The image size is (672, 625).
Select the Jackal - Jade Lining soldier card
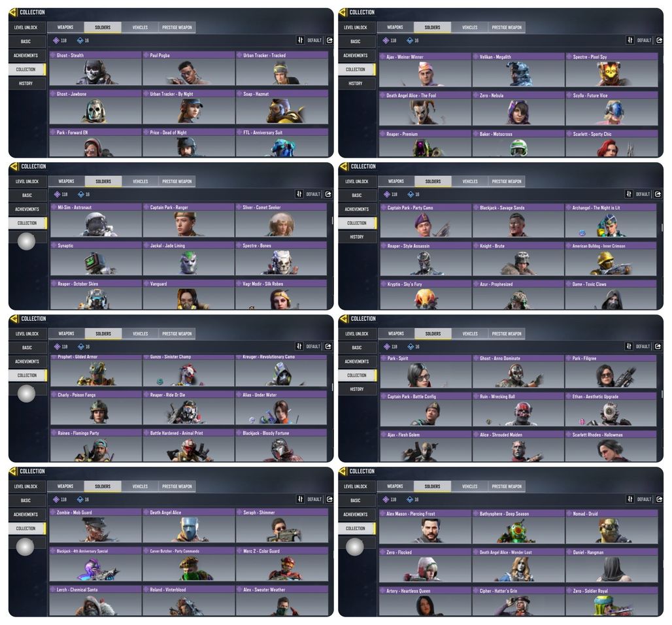(x=188, y=258)
